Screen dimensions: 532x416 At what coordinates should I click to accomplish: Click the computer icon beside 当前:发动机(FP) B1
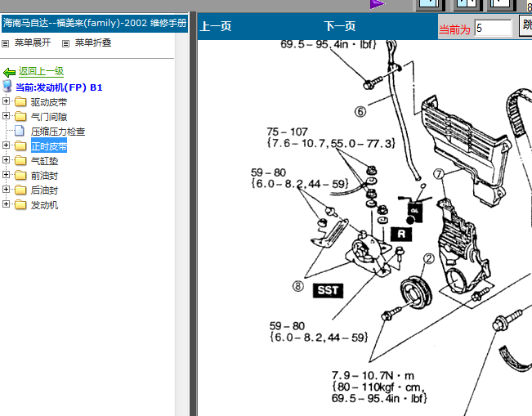(7, 87)
